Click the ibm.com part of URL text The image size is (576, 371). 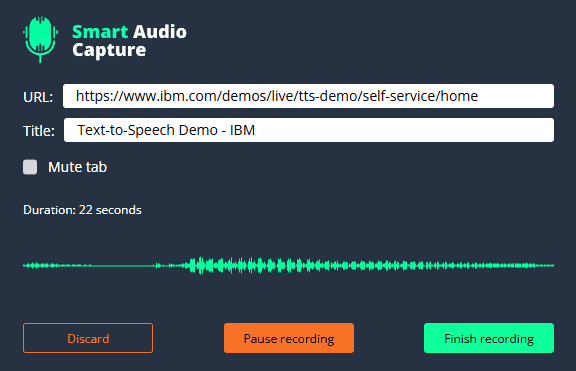[x=188, y=96]
